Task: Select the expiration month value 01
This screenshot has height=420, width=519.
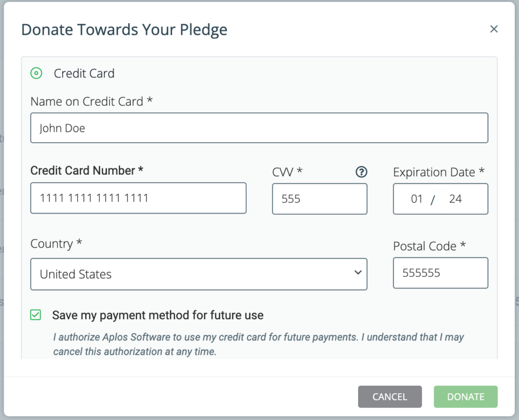Action: [x=417, y=199]
